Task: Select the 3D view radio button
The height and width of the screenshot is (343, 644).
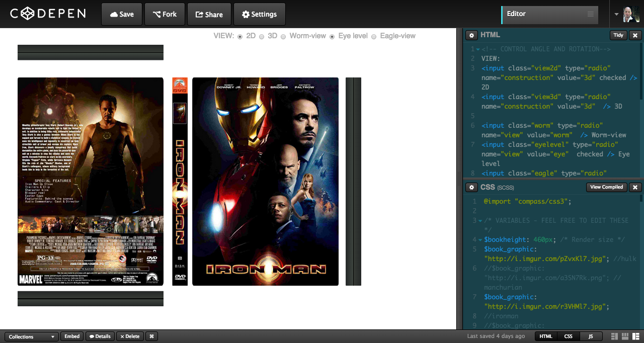Action: (262, 36)
